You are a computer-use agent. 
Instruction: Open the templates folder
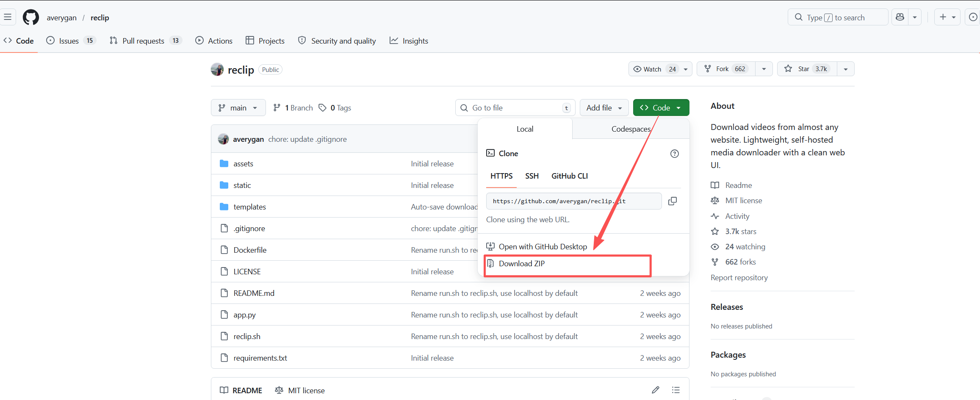250,207
